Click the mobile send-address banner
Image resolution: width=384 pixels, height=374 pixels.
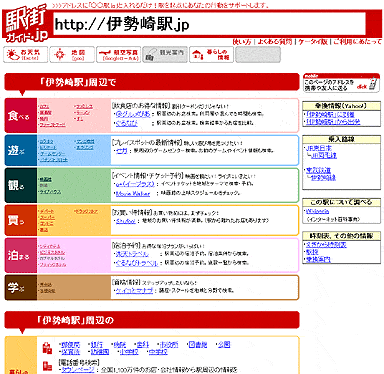[x=341, y=83]
